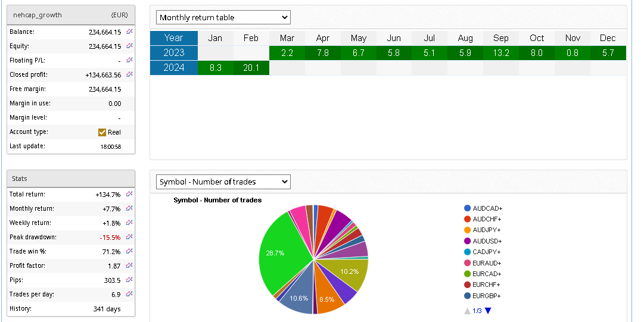The width and height of the screenshot is (644, 322).
Task: Toggle the Real account type checkbox
Action: click(x=102, y=132)
